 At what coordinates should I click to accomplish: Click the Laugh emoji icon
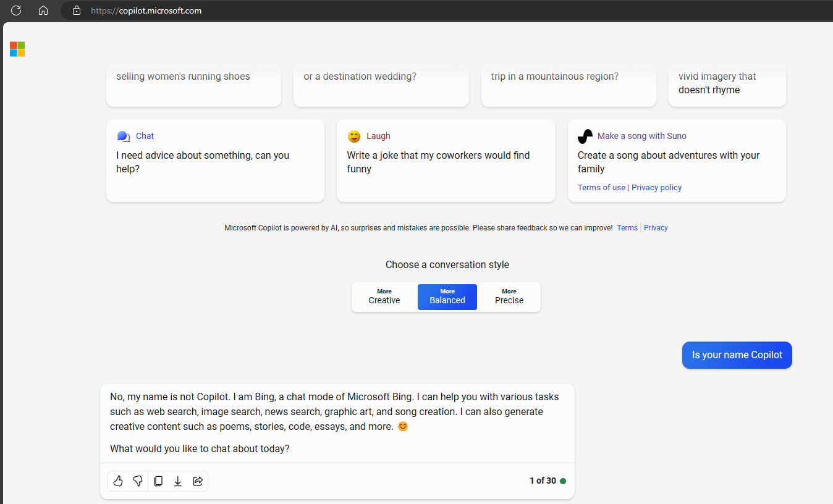354,136
